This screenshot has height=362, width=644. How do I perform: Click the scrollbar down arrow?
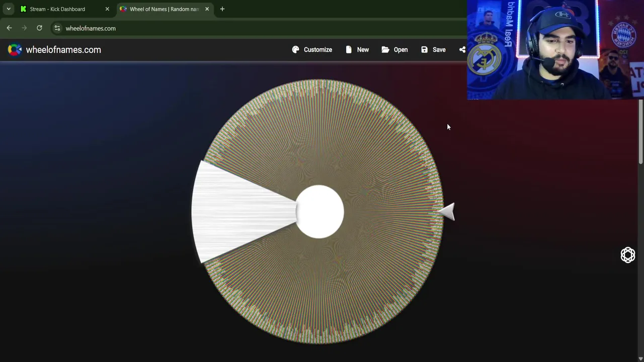(x=640, y=358)
